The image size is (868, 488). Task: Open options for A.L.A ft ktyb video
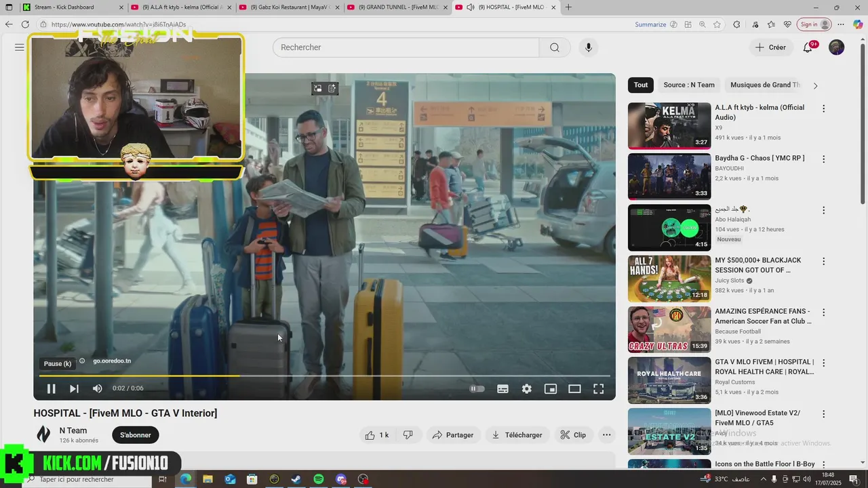pyautogui.click(x=824, y=108)
